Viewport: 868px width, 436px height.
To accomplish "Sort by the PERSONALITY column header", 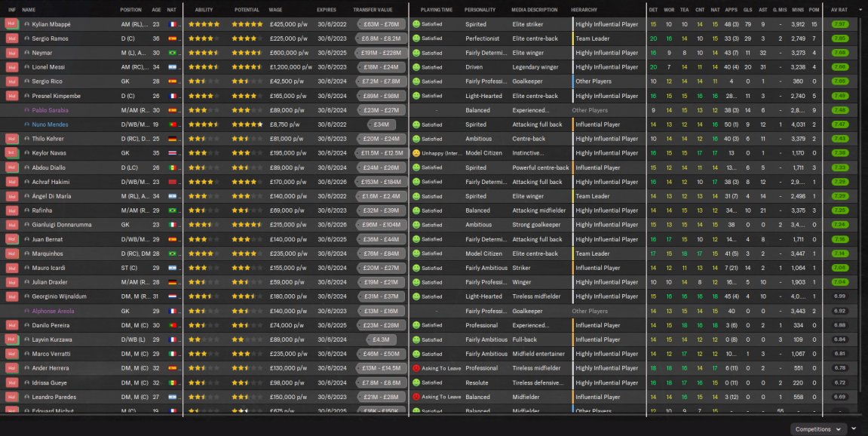I will tap(480, 9).
